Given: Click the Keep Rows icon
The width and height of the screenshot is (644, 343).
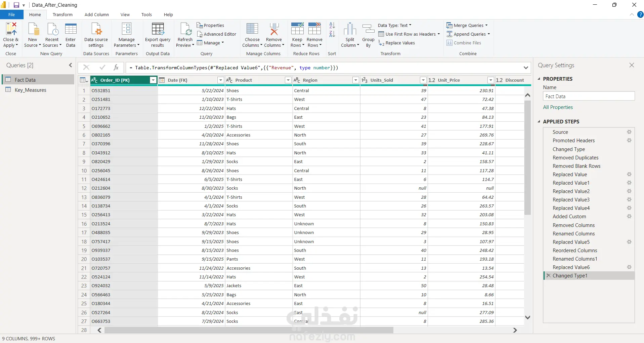Looking at the screenshot, I should pos(297,29).
